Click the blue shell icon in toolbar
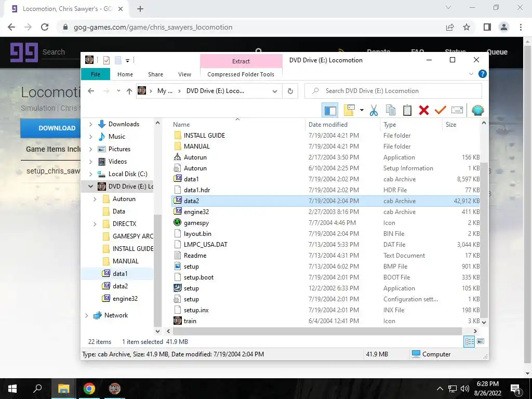Image resolution: width=532 pixels, height=399 pixels. (x=477, y=110)
